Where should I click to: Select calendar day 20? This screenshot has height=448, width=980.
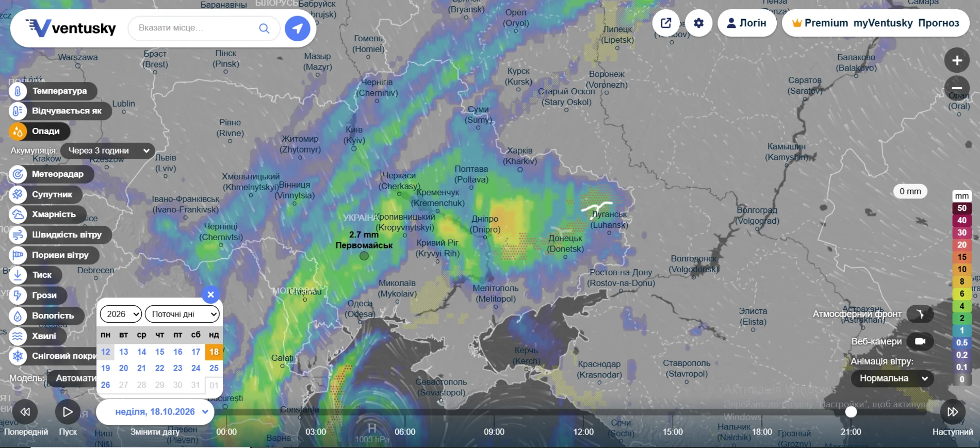123,368
